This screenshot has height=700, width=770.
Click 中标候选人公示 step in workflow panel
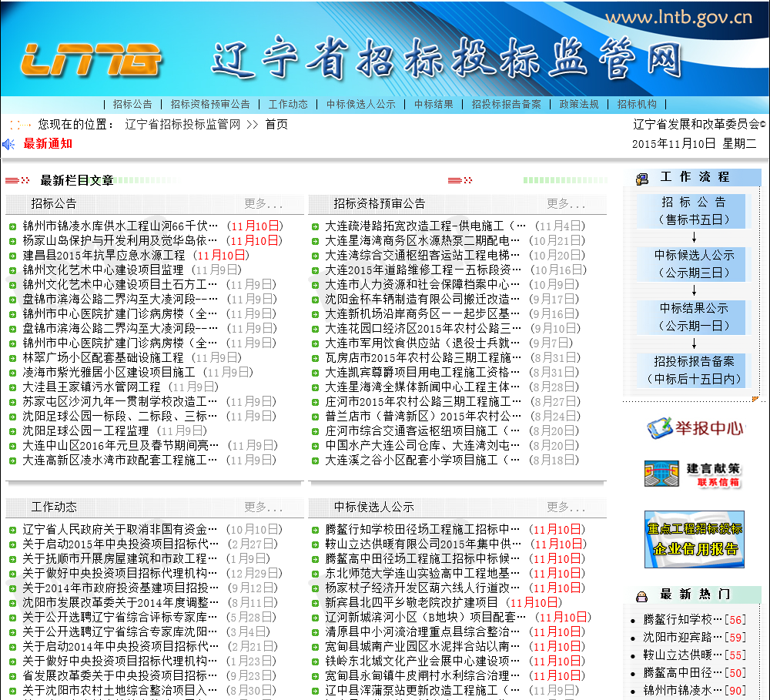click(x=695, y=263)
